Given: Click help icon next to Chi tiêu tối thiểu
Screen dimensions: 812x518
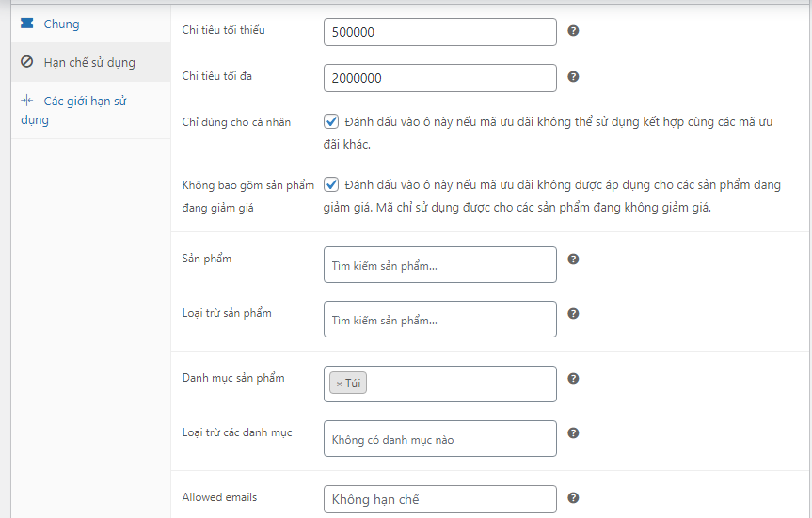Looking at the screenshot, I should [574, 31].
